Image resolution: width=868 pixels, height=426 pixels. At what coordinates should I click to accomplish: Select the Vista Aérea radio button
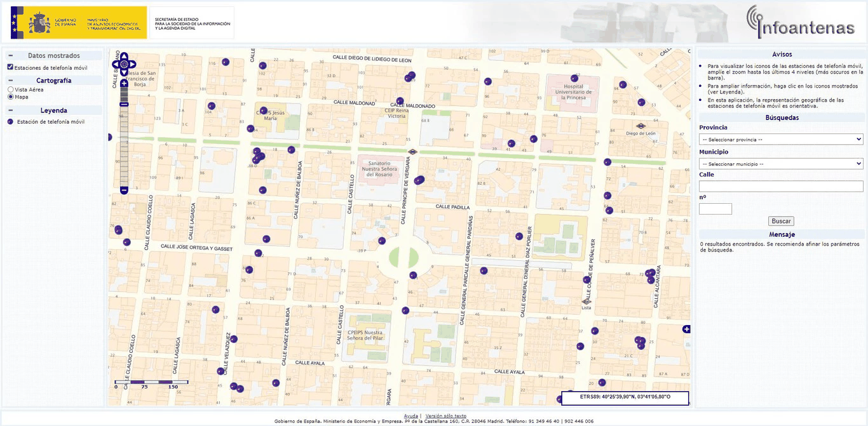click(x=10, y=90)
